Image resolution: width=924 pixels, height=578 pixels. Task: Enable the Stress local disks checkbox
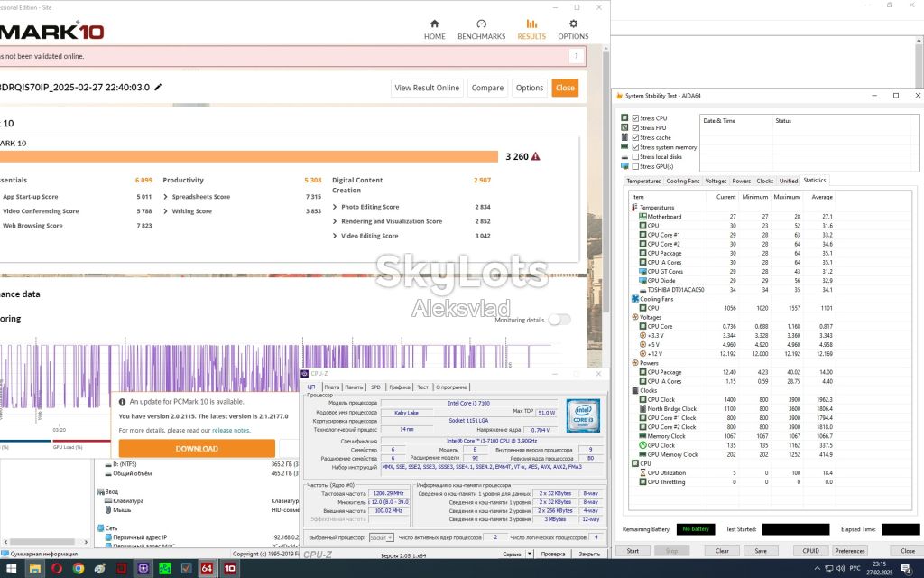pyautogui.click(x=635, y=157)
